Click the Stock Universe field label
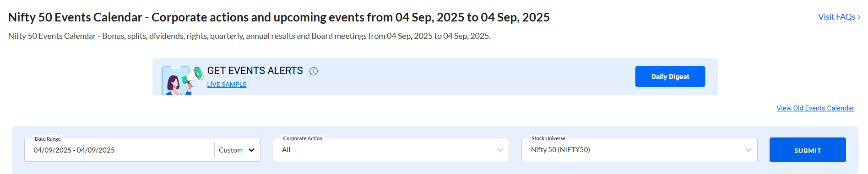868x174 pixels. click(548, 138)
